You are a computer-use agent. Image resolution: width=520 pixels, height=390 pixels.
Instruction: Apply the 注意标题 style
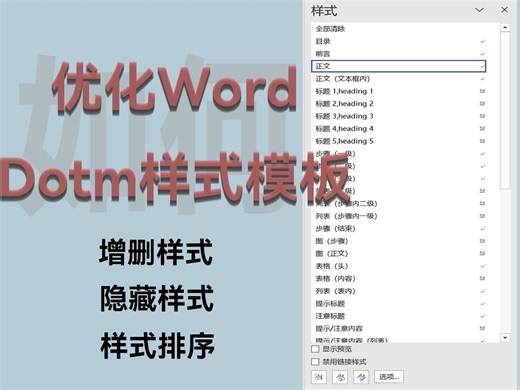coord(399,316)
